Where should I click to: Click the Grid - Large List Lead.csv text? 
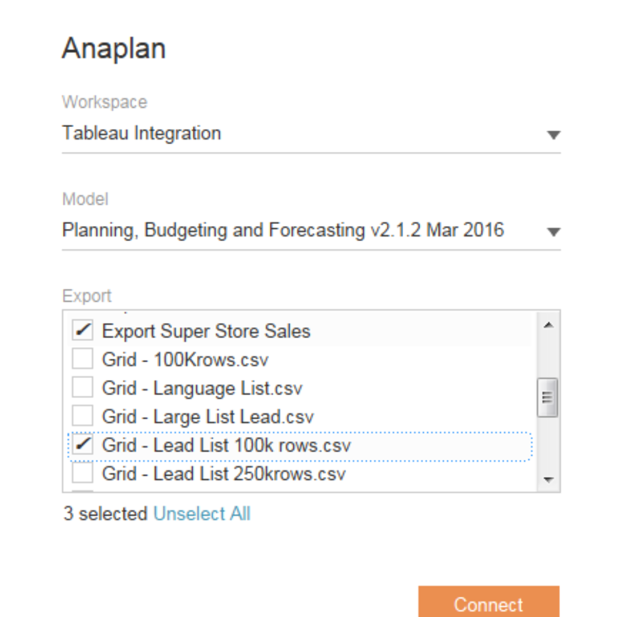coord(208,417)
